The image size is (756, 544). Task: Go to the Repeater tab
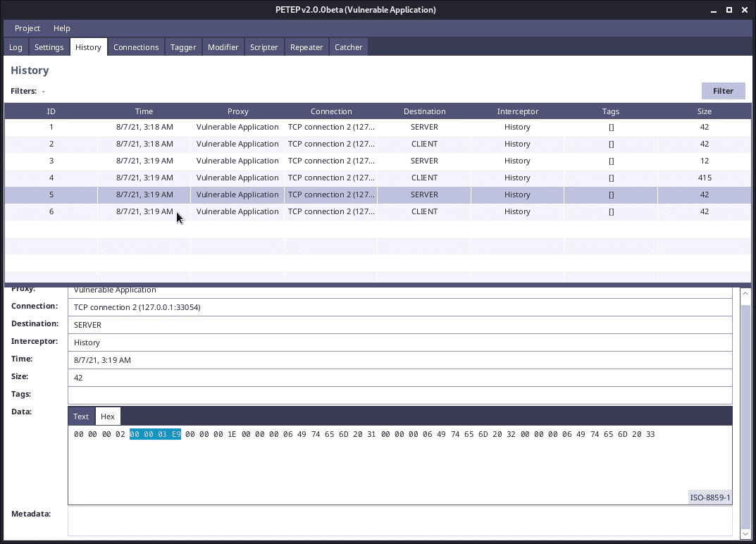click(x=306, y=47)
